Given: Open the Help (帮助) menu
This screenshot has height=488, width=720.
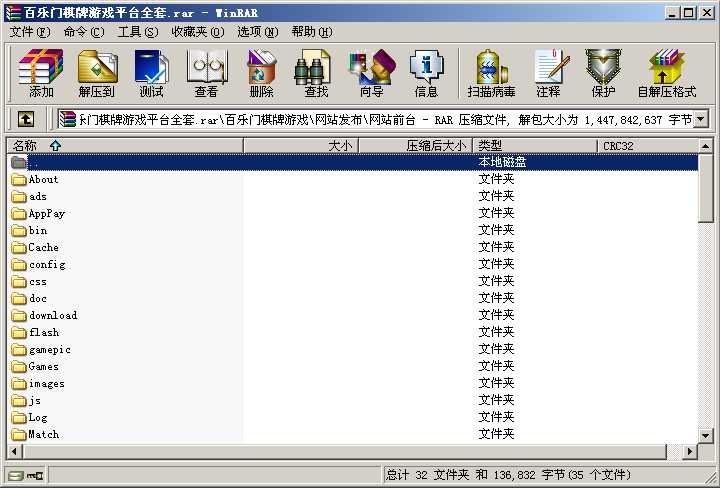Looking at the screenshot, I should point(312,32).
